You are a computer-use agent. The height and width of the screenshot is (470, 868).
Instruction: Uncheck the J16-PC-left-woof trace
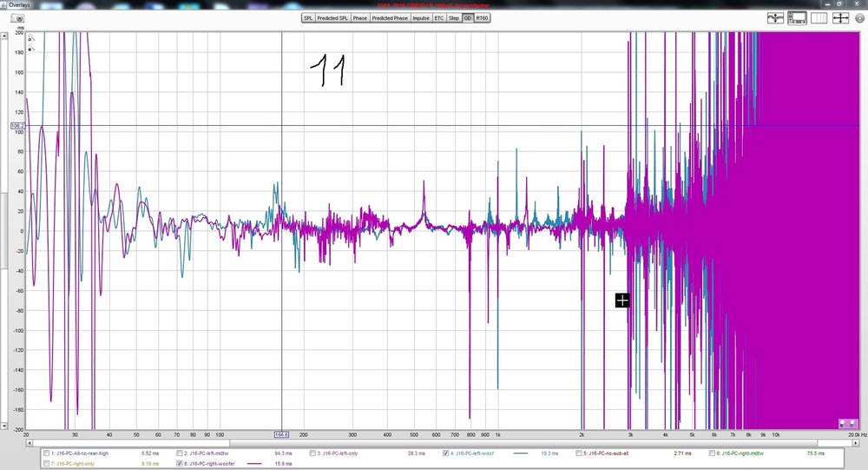(445, 453)
